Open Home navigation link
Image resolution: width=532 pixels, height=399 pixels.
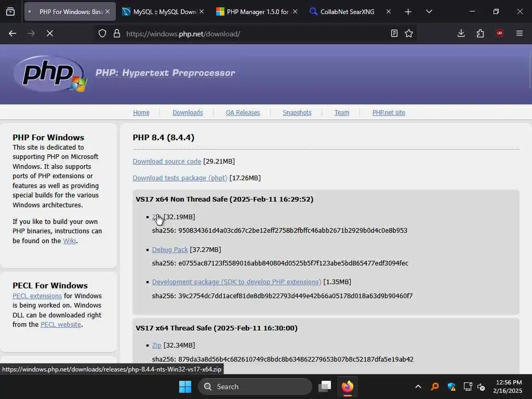click(141, 113)
